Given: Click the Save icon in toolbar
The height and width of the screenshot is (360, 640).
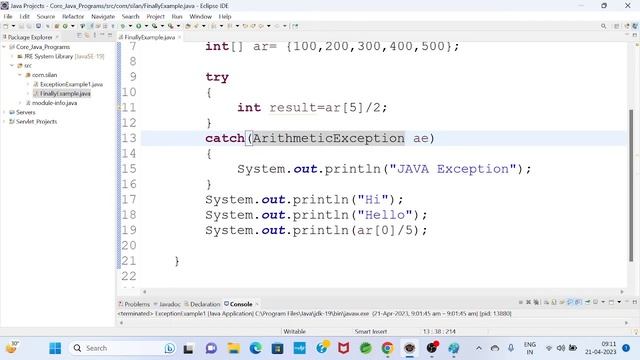Looking at the screenshot, I should (x=21, y=26).
